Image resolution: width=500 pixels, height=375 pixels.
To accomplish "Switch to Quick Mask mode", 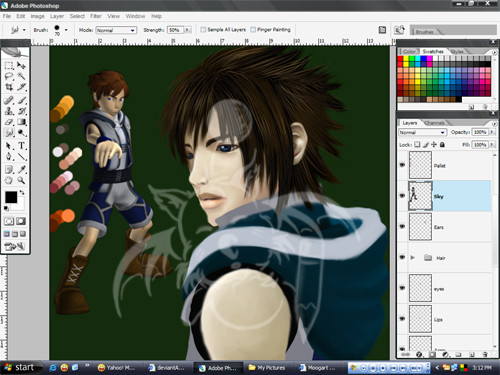I will click(21, 221).
